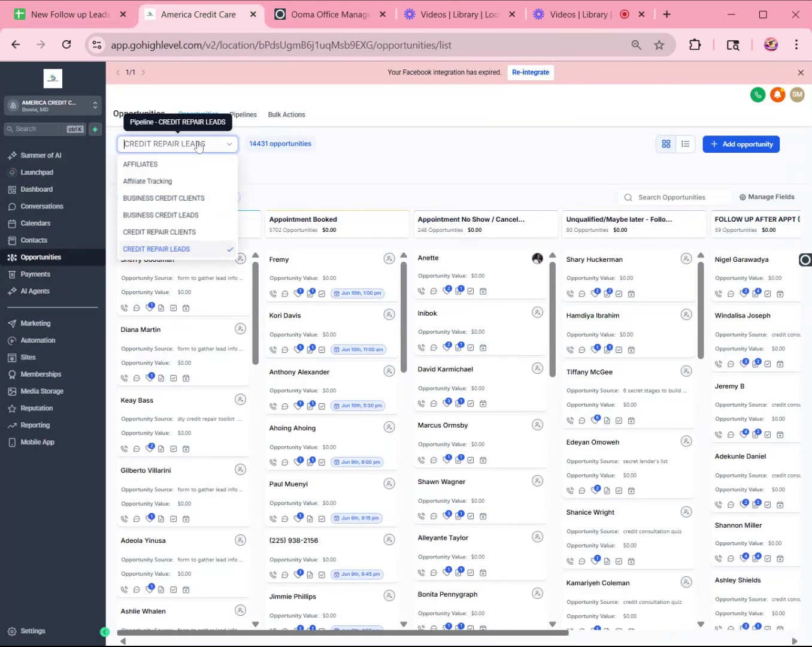Open Payments in the sidebar

(35, 274)
